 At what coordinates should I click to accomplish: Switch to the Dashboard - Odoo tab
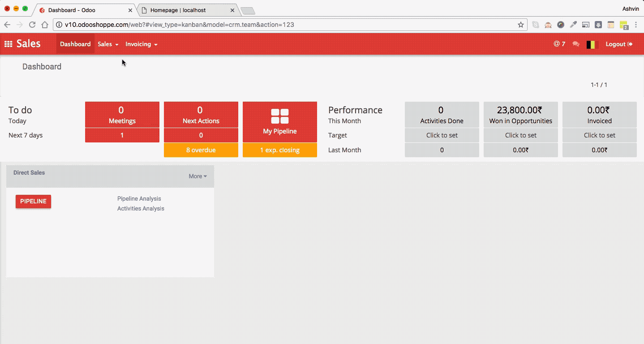[x=84, y=10]
